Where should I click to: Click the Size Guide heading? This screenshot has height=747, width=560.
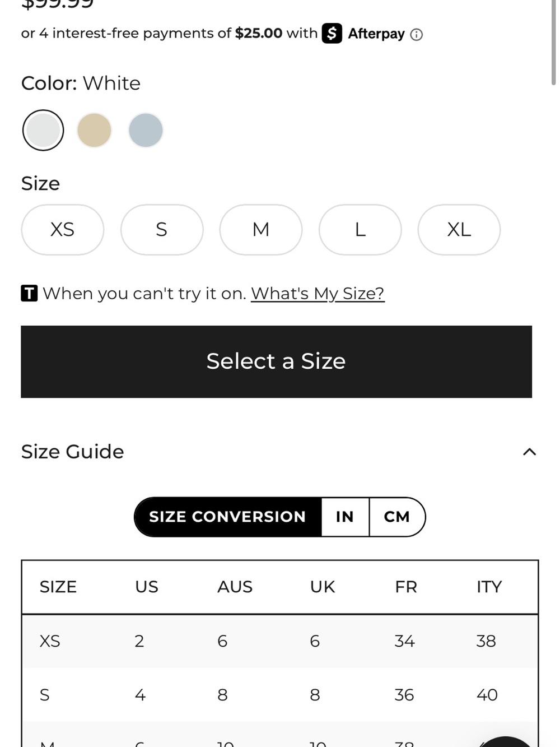click(72, 452)
